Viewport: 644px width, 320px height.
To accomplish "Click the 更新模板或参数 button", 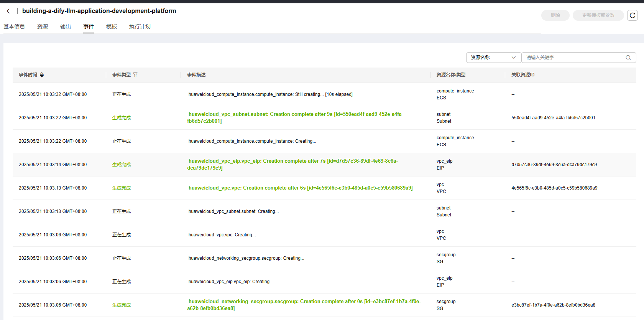I will tap(598, 15).
